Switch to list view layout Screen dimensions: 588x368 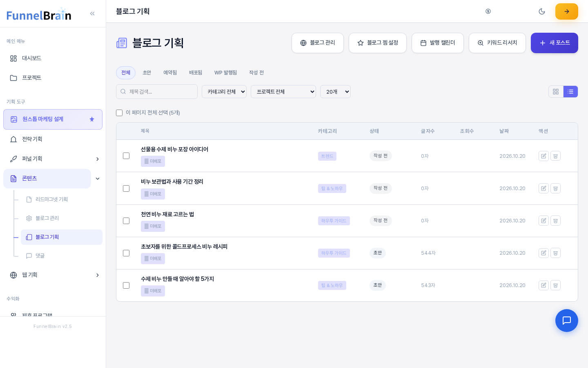point(570,92)
